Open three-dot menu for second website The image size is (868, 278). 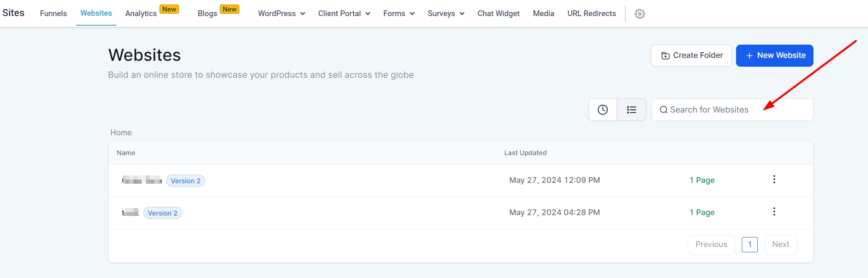(x=774, y=212)
